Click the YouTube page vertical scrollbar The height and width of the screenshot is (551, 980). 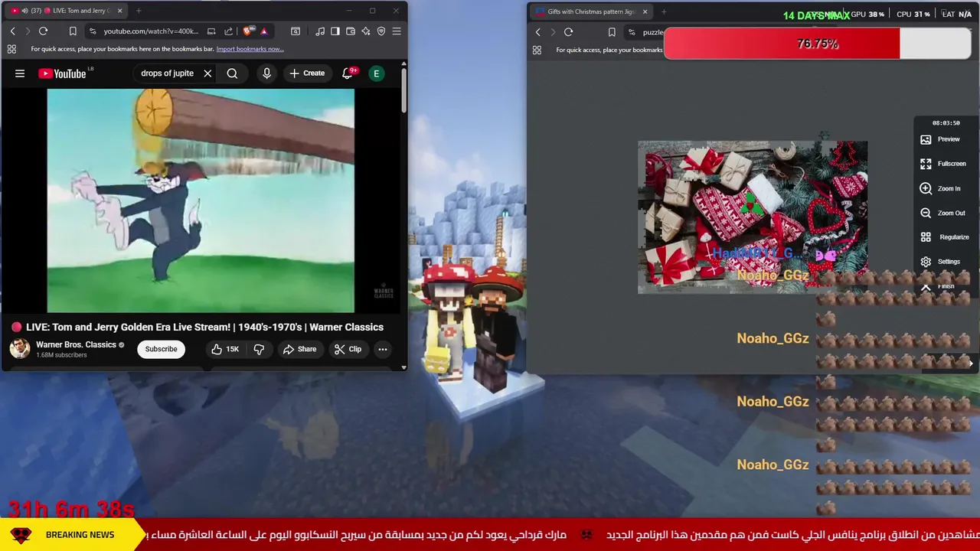tap(404, 92)
